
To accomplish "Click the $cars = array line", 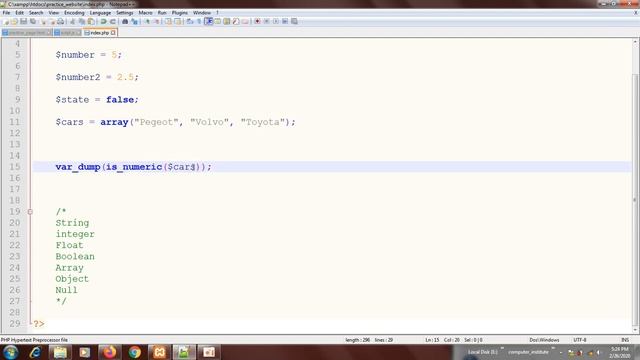I will 176,122.
